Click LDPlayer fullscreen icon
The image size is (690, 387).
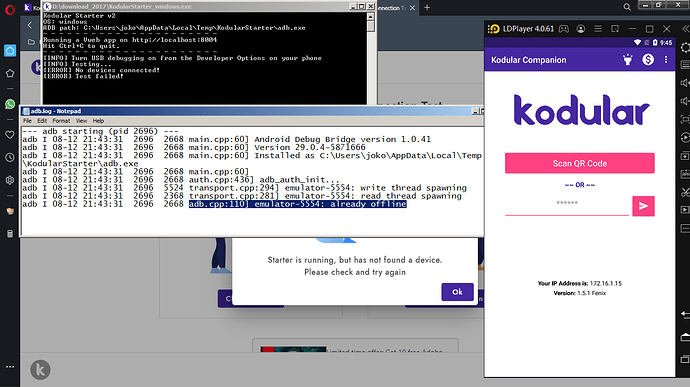tap(685, 119)
